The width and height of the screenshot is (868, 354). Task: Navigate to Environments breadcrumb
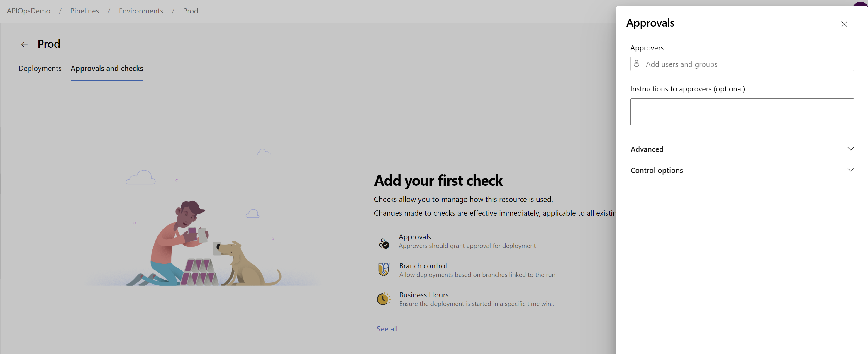141,11
